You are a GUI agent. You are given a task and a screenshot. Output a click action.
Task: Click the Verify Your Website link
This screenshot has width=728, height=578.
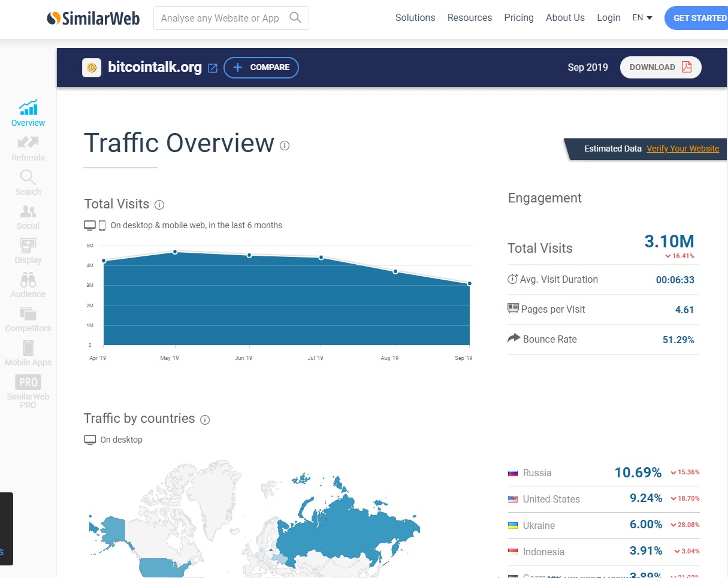click(683, 149)
